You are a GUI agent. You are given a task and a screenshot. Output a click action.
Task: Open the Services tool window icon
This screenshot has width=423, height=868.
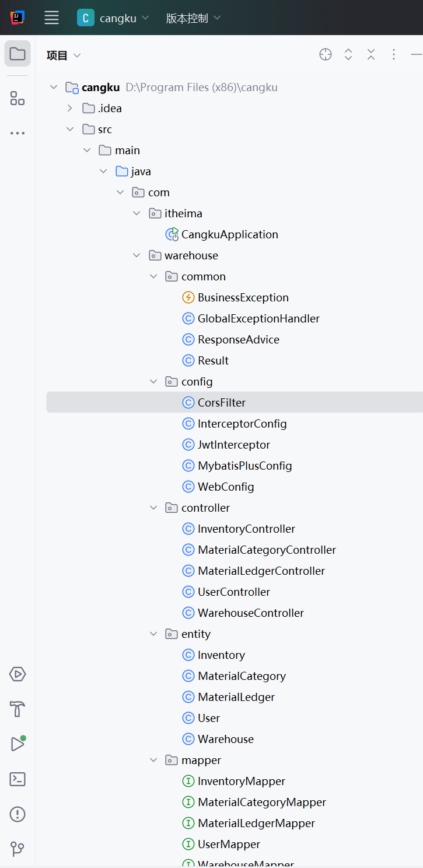click(x=18, y=674)
